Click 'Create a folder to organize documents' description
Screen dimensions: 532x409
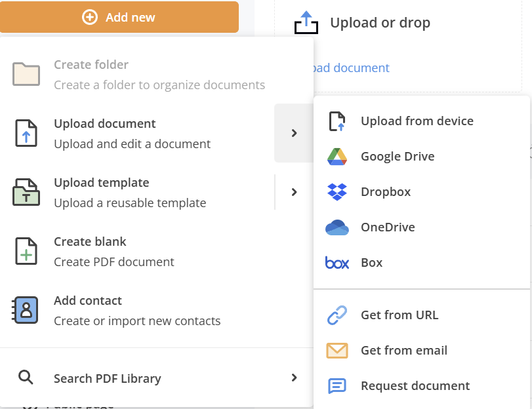click(x=159, y=85)
